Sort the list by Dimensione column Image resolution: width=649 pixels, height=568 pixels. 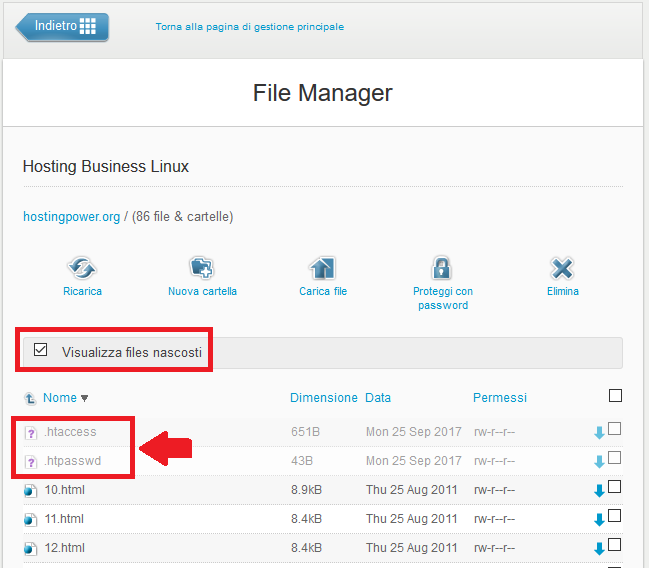(323, 397)
